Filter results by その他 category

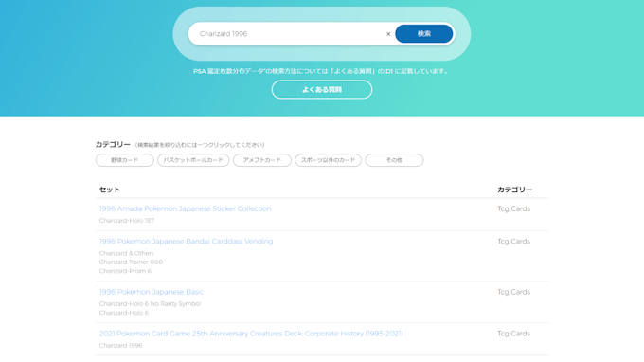[394, 160]
